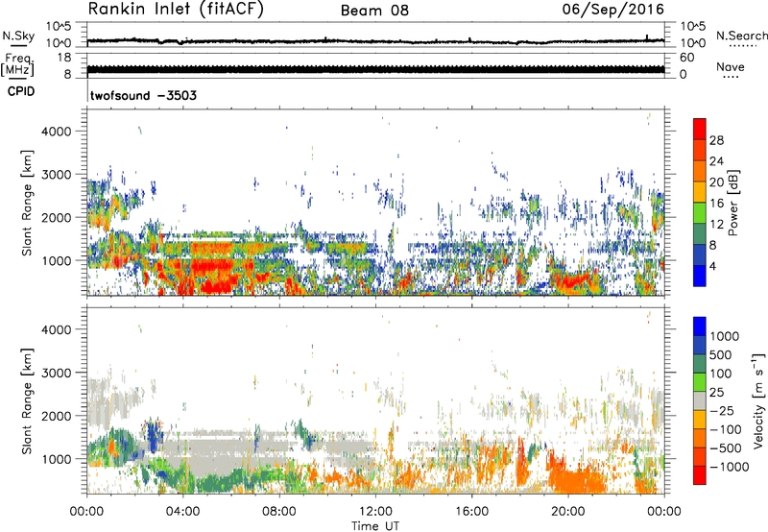Click the '18' tick on the frequency axis
Image resolution: width=768 pixels, height=532 pixels.
(x=63, y=58)
